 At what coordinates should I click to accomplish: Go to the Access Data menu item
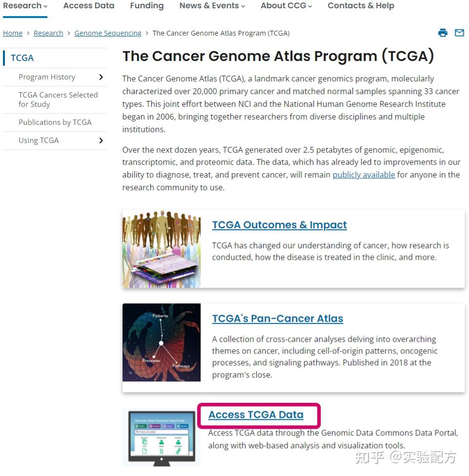click(x=89, y=6)
